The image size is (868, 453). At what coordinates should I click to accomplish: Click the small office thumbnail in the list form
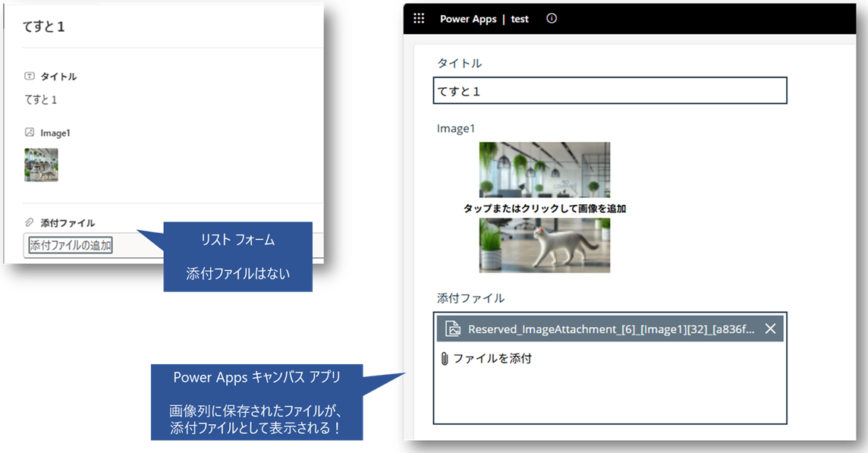tap(41, 165)
